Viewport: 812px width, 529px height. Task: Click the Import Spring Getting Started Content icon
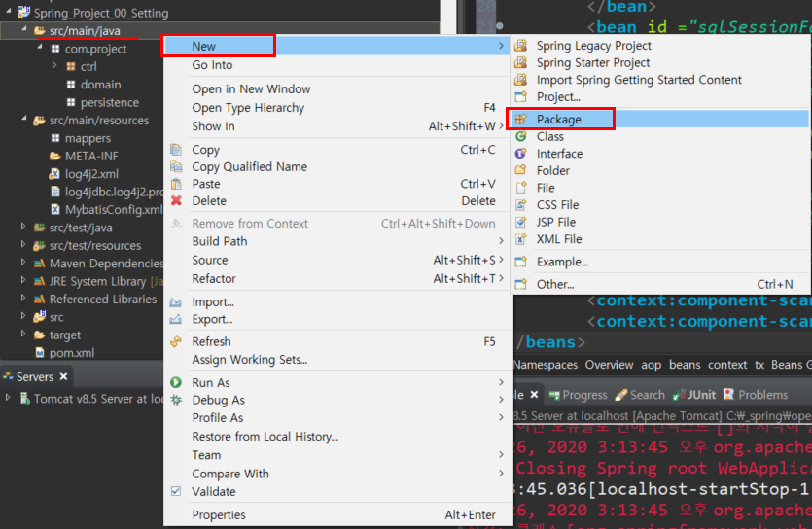click(x=521, y=80)
